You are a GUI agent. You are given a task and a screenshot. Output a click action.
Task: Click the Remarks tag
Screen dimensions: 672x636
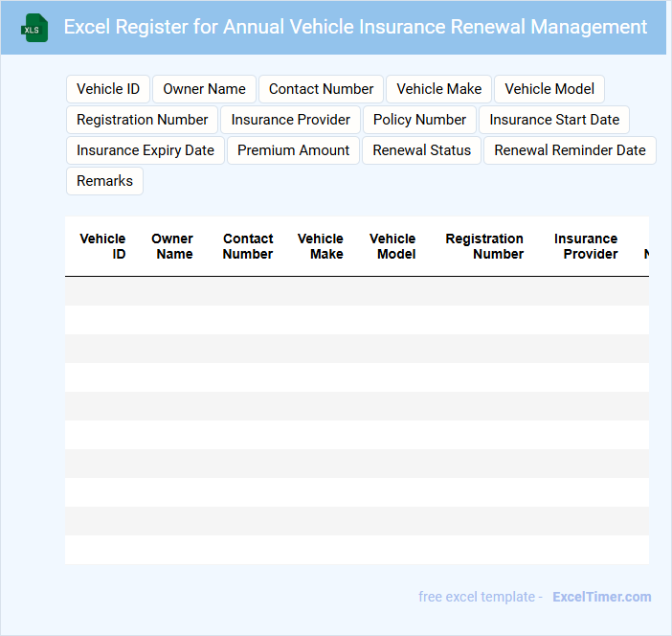click(x=104, y=181)
